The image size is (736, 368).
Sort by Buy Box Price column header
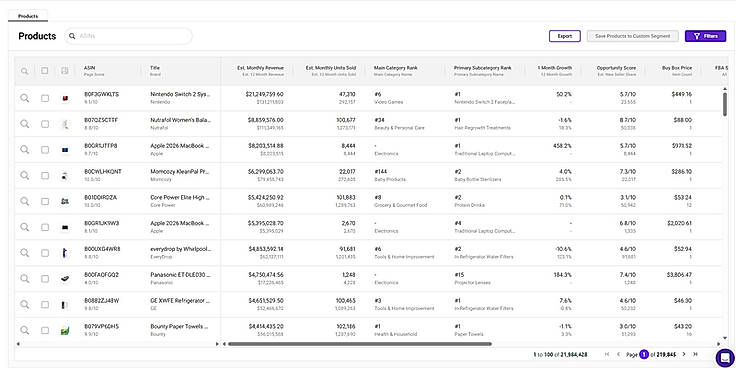click(x=677, y=68)
